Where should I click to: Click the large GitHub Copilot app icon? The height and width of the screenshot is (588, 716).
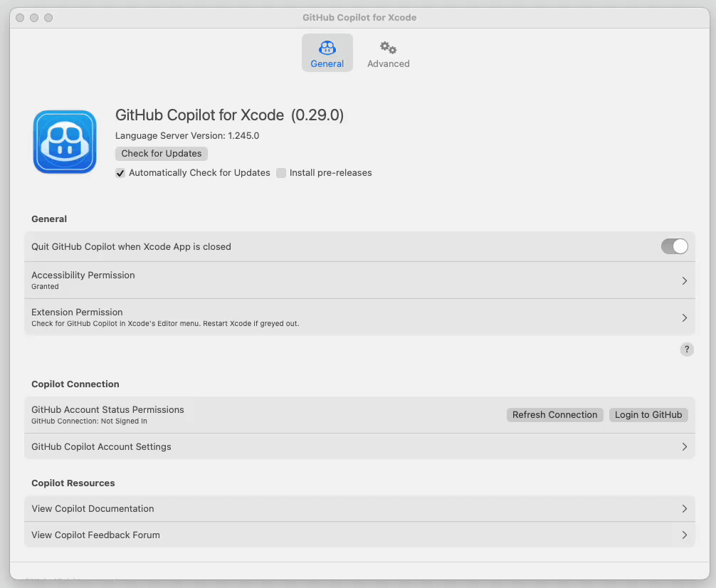(x=65, y=142)
